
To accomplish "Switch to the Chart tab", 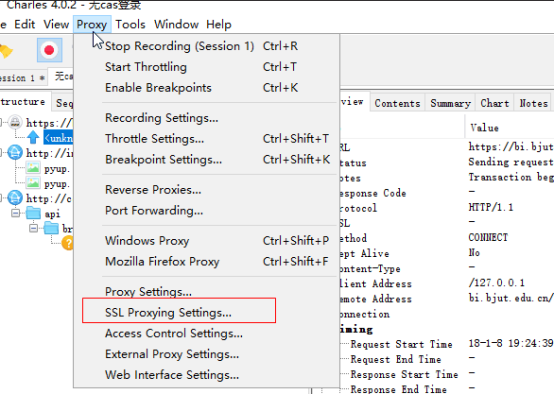I will tap(495, 103).
